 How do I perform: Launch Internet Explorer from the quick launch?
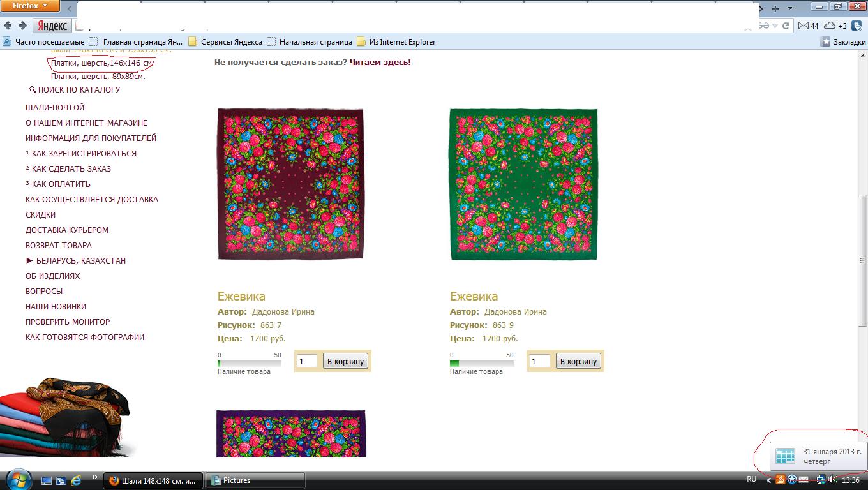[76, 480]
